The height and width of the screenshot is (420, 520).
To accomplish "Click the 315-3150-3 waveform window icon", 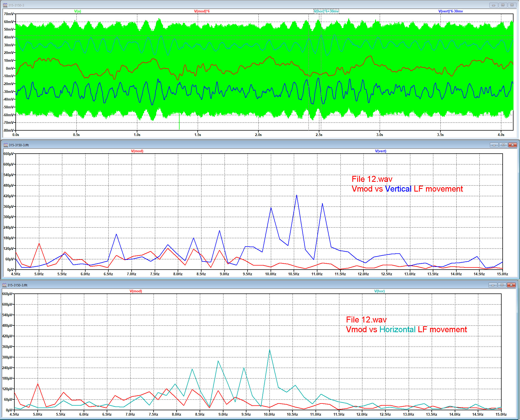I will pos(5,5).
